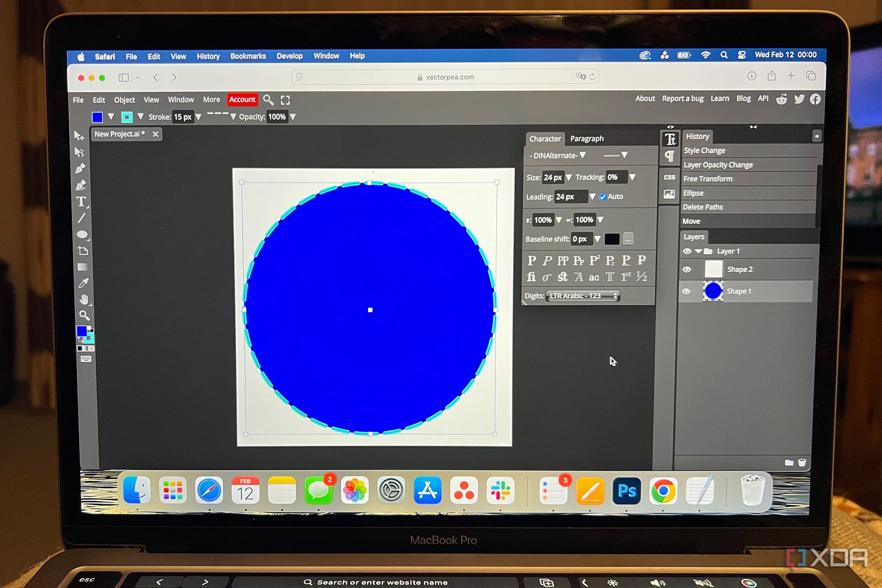Choose the Ellipse shape tool

pos(82,234)
